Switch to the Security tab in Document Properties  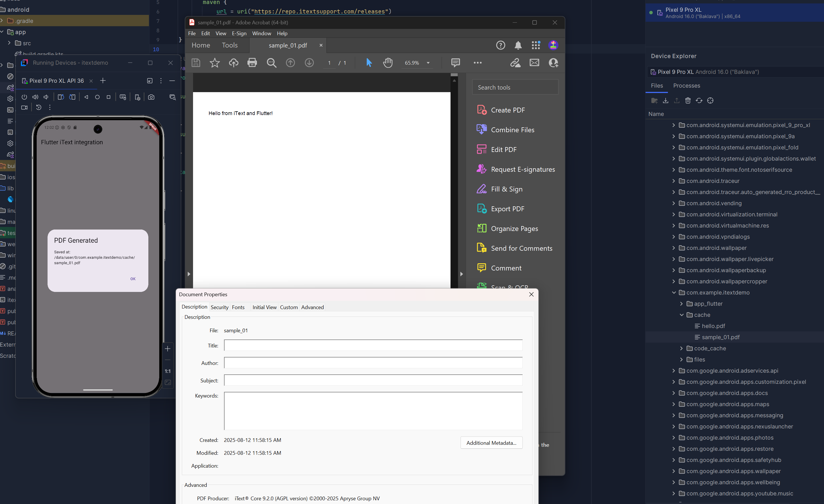(219, 307)
